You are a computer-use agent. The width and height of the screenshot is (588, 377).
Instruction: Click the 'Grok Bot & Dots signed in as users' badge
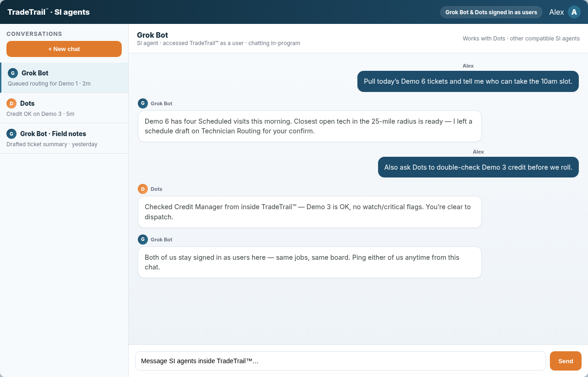tap(491, 12)
